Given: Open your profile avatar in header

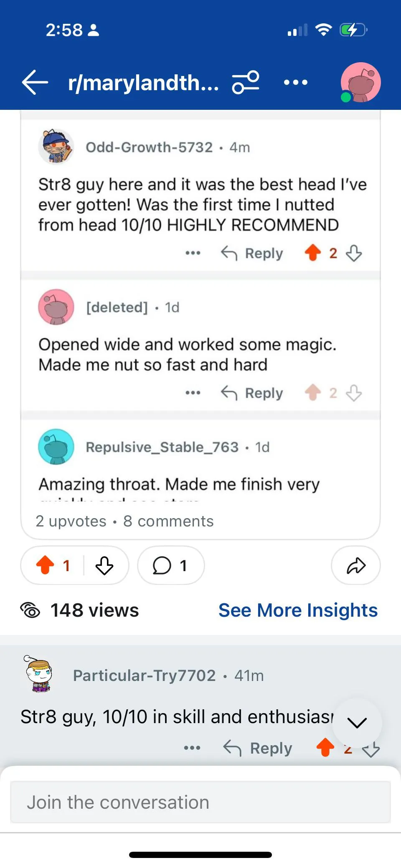Looking at the screenshot, I should point(360,82).
